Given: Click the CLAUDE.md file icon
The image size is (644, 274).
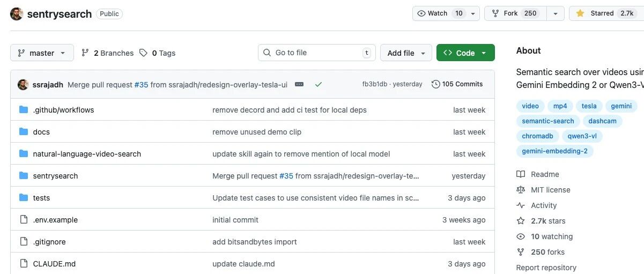Looking at the screenshot, I should (x=24, y=264).
